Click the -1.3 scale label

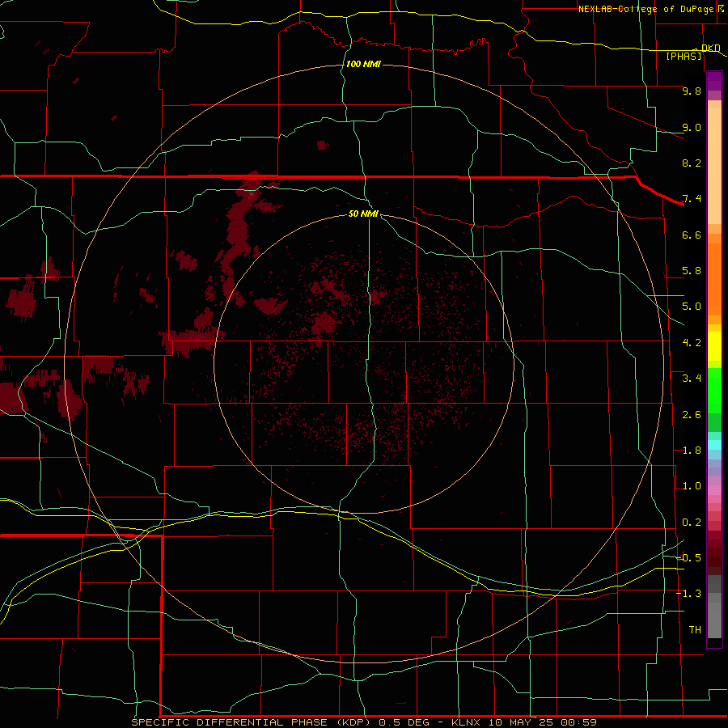pyautogui.click(x=688, y=594)
